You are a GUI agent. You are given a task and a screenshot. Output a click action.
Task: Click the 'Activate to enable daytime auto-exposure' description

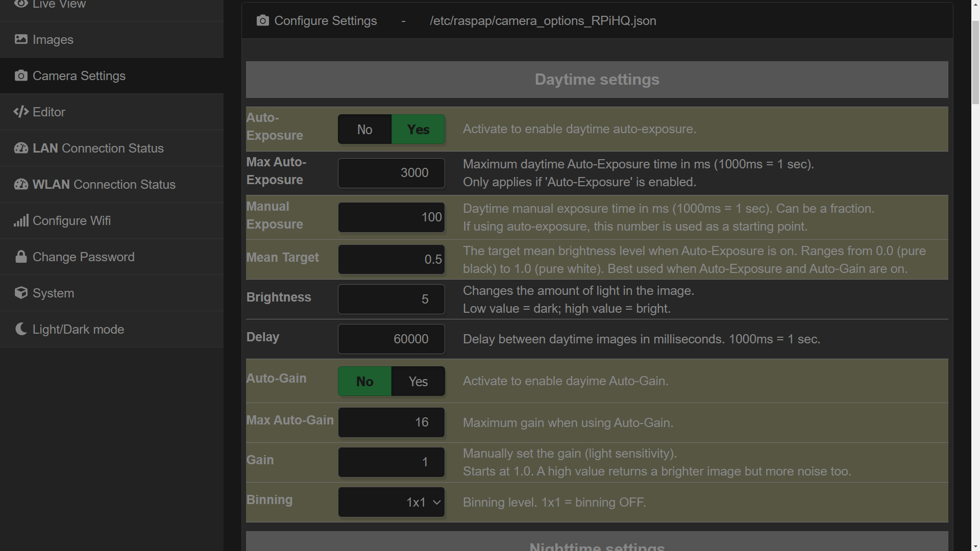[579, 129]
